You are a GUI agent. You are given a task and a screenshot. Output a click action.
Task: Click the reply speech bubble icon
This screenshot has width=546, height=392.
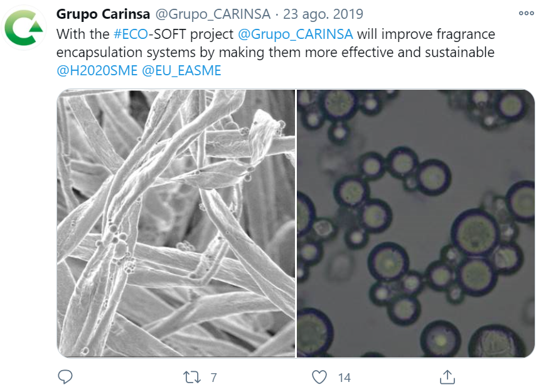coord(65,377)
